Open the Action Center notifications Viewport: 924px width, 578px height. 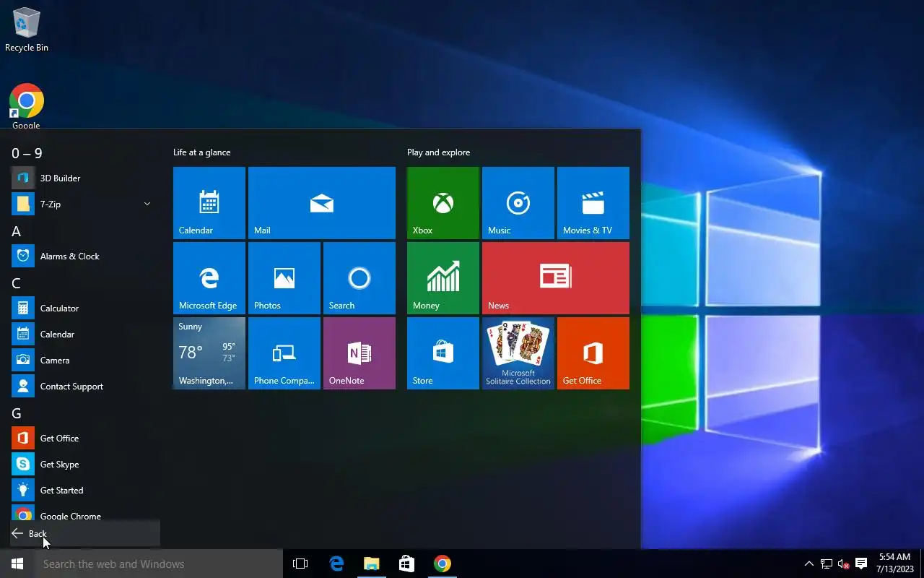861,564
